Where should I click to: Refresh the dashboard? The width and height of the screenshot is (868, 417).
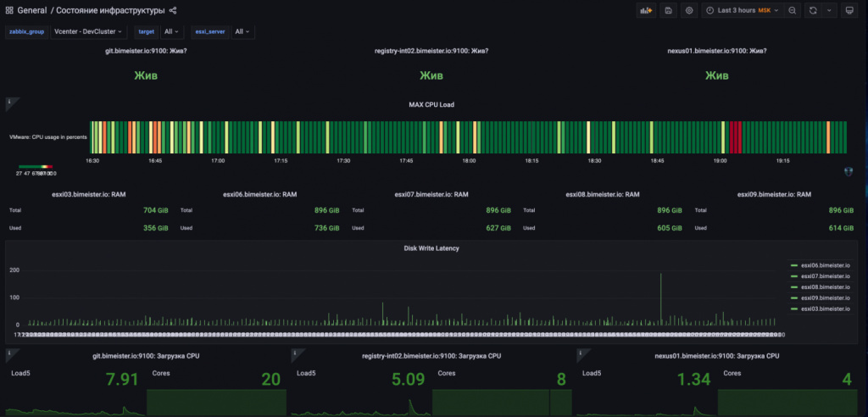[814, 10]
